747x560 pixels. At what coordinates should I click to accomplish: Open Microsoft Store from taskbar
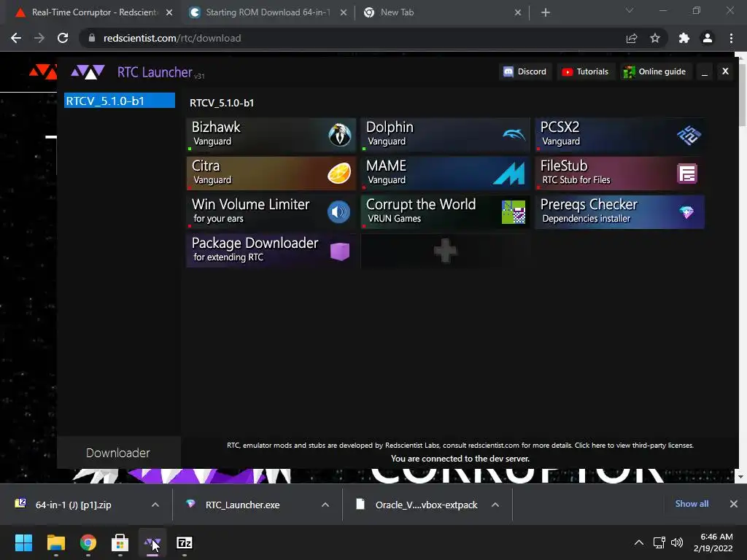[x=120, y=542]
